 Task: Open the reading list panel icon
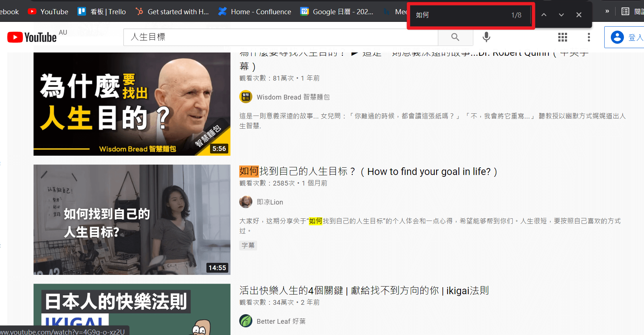click(624, 11)
